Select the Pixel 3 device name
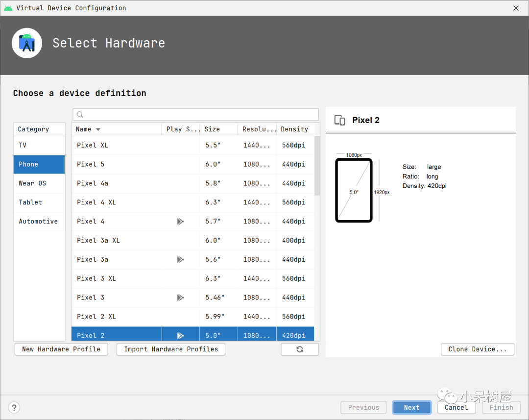The image size is (529, 420). point(91,297)
